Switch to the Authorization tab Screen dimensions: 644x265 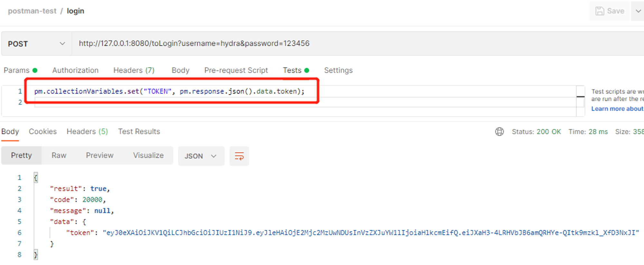point(75,70)
